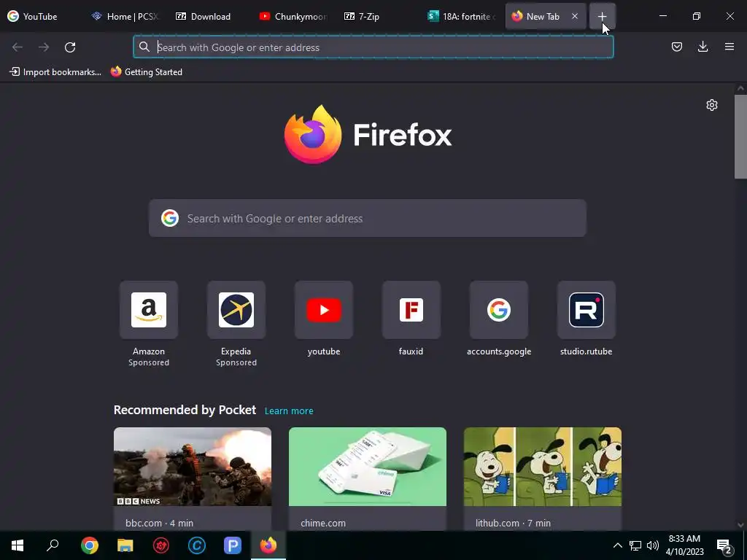
Task: Launch Google Chrome from the taskbar
Action: (x=90, y=545)
